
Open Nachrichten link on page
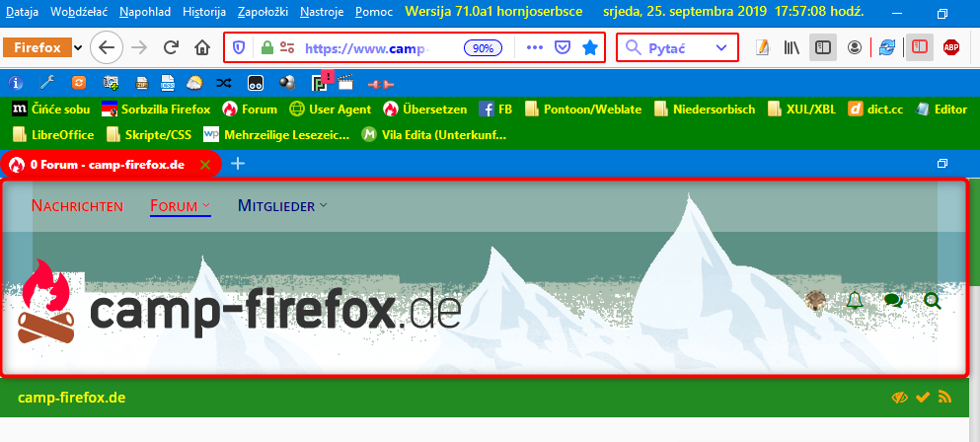tap(78, 205)
